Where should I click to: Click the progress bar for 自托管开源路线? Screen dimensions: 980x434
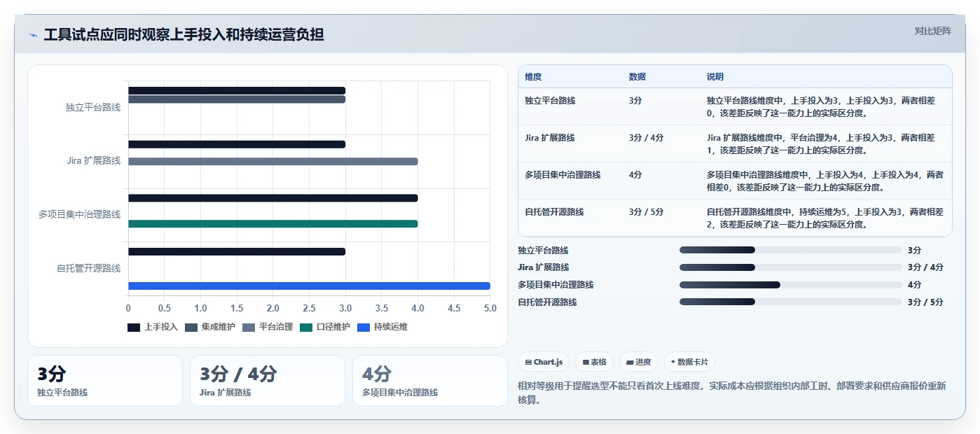click(791, 302)
